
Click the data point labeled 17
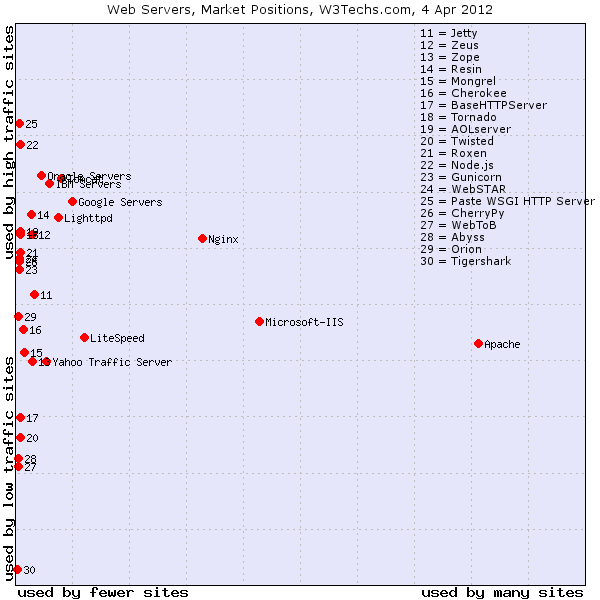coord(21,417)
